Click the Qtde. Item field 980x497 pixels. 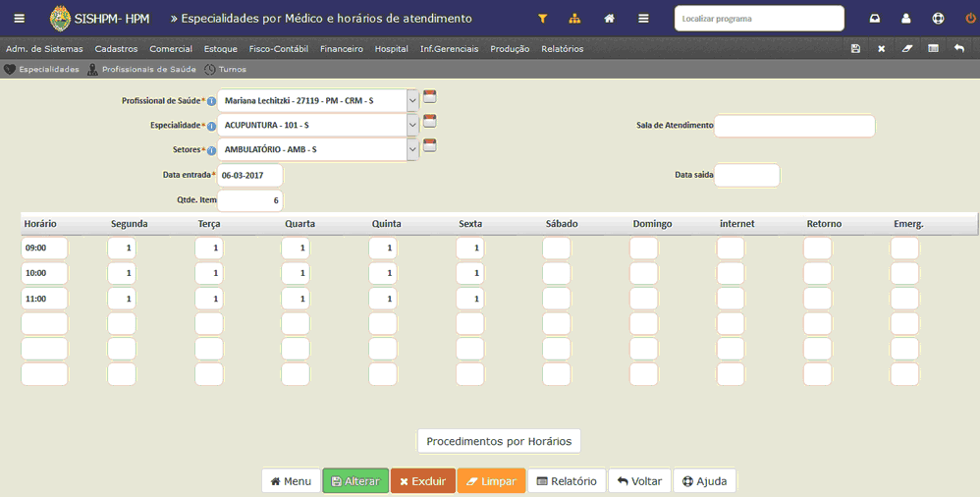pos(250,200)
